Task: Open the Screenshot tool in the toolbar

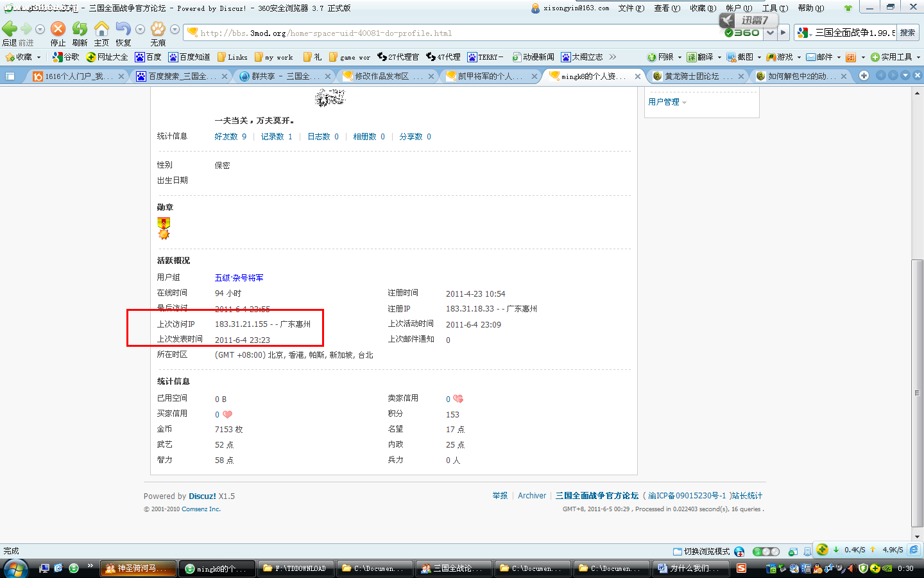Action: pyautogui.click(x=740, y=57)
